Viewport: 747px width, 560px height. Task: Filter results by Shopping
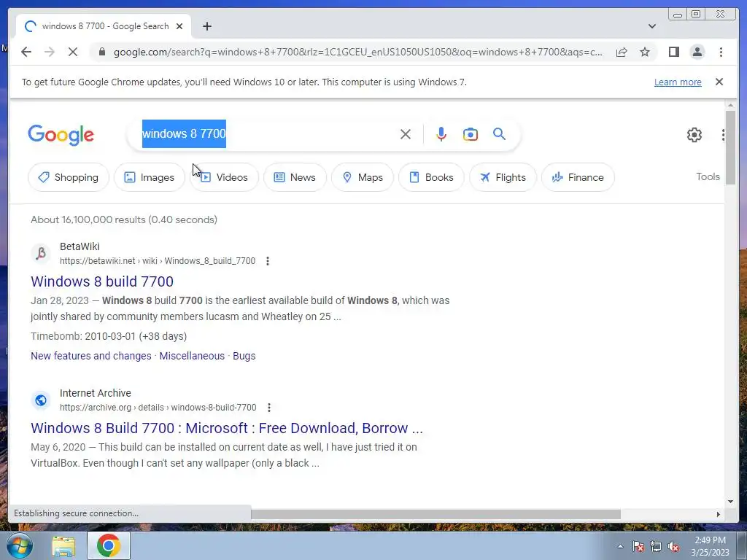pos(69,177)
